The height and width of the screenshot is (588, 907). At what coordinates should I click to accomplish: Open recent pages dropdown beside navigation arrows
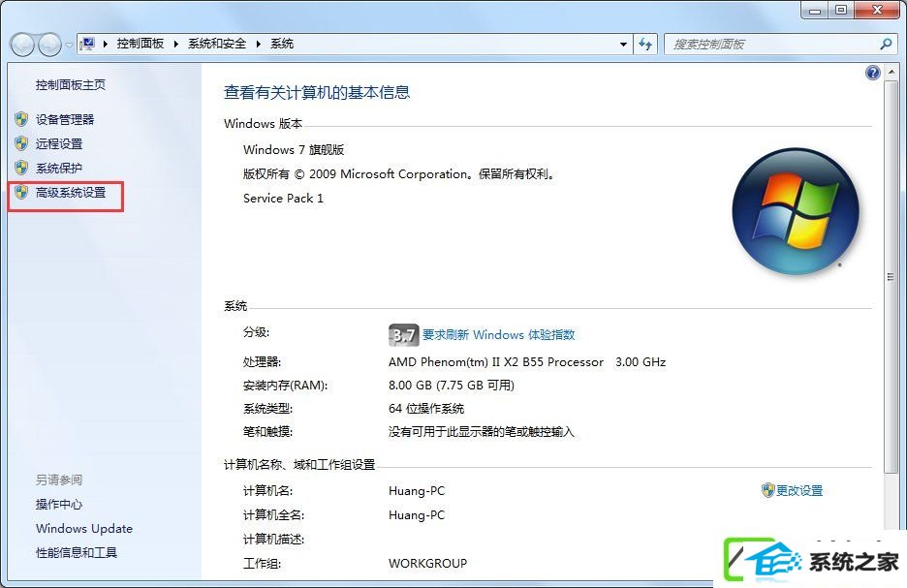coord(69,45)
